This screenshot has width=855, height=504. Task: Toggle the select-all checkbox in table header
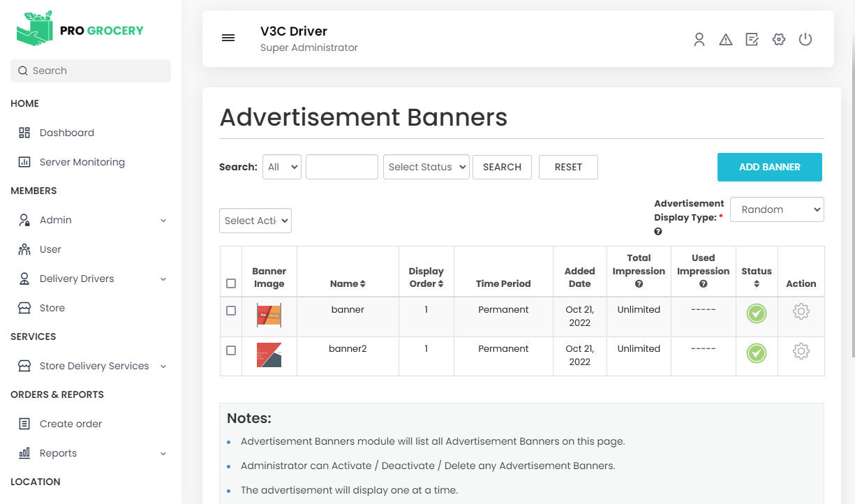tap(231, 283)
